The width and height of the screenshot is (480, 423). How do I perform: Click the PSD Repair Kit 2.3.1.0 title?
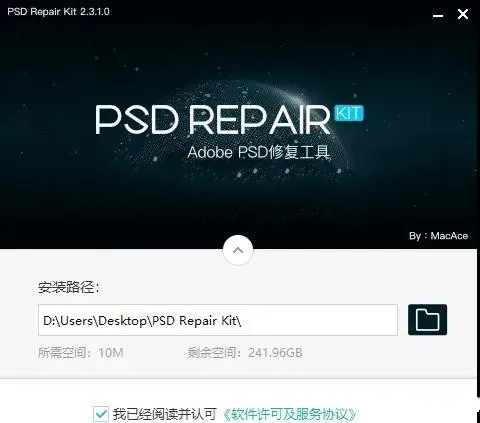[x=58, y=11]
